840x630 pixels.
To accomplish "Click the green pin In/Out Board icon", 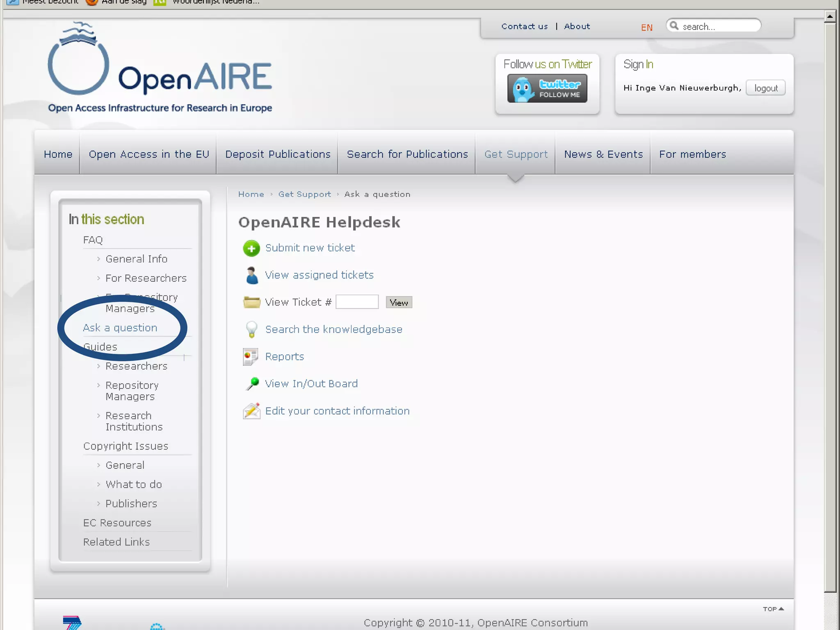I will coord(252,383).
